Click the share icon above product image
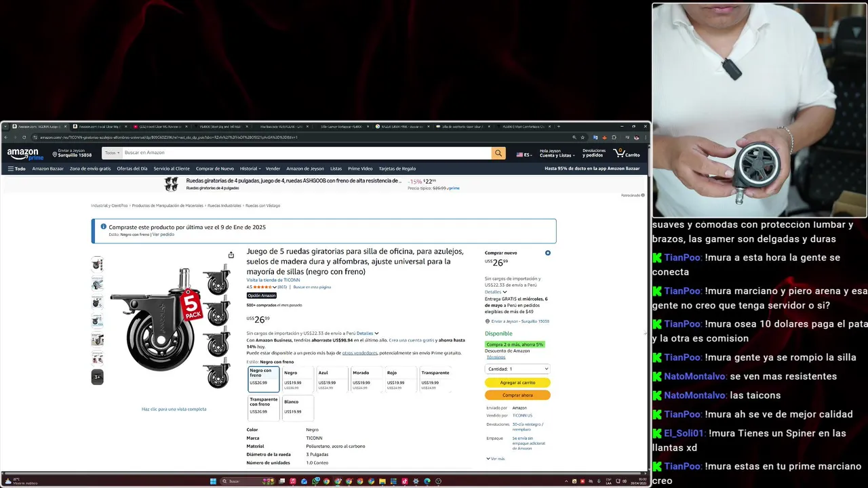Viewport: 868px width, 488px height. (231, 255)
